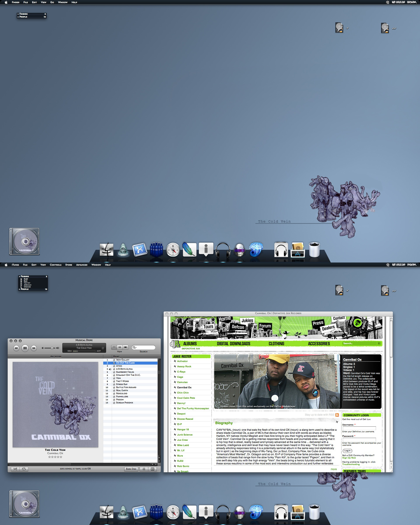Uncheck the Atom track checkbox

click(114, 366)
